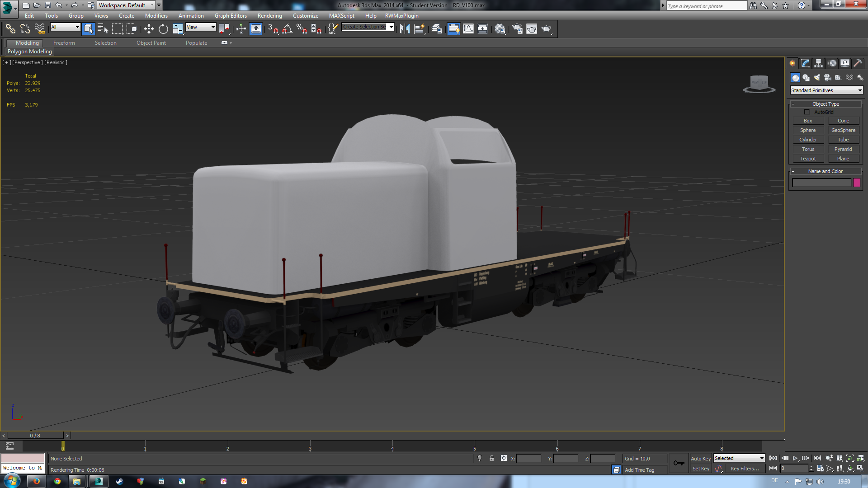Viewport: 868px width, 488px height.
Task: Open the Rendering menu
Action: tap(269, 16)
